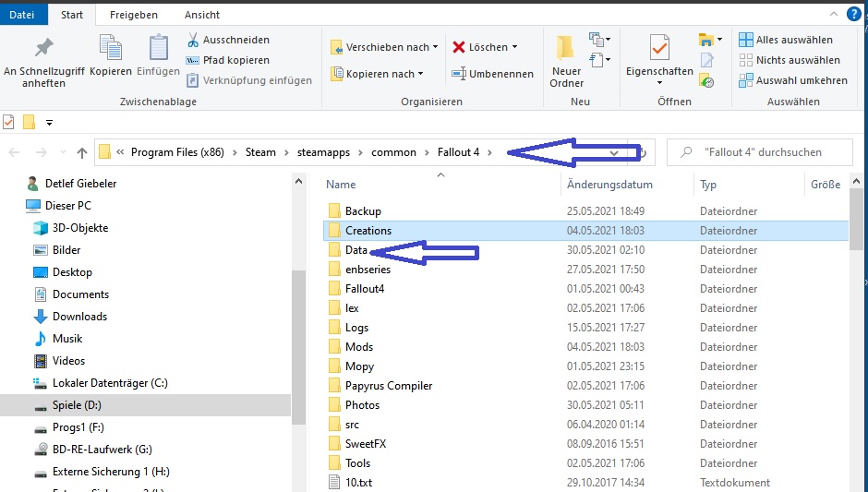Click Alles auswählen button
Viewport: 868px width, 492px height.
coord(786,40)
